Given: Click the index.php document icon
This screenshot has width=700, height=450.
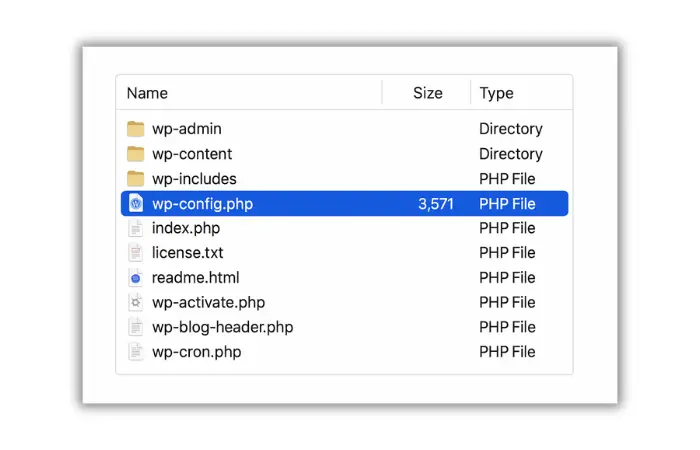Looking at the screenshot, I should [x=136, y=228].
